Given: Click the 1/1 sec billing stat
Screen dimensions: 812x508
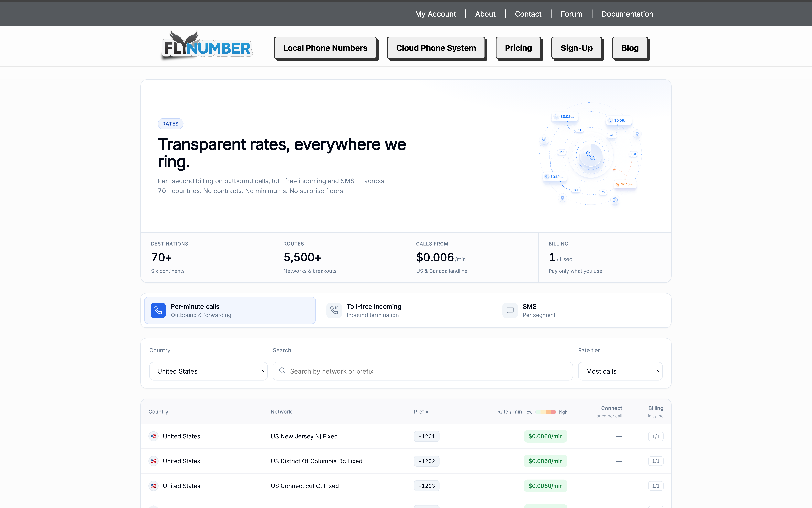Looking at the screenshot, I should point(560,257).
